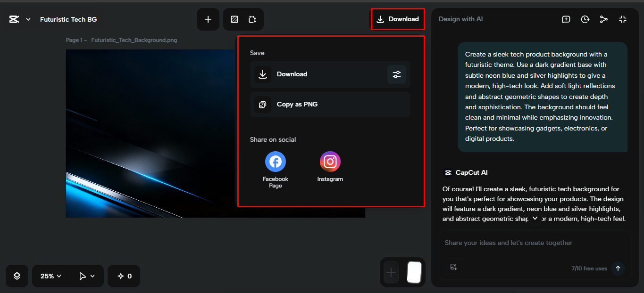Click the AI chat message input field
644x293 pixels.
tap(519, 243)
